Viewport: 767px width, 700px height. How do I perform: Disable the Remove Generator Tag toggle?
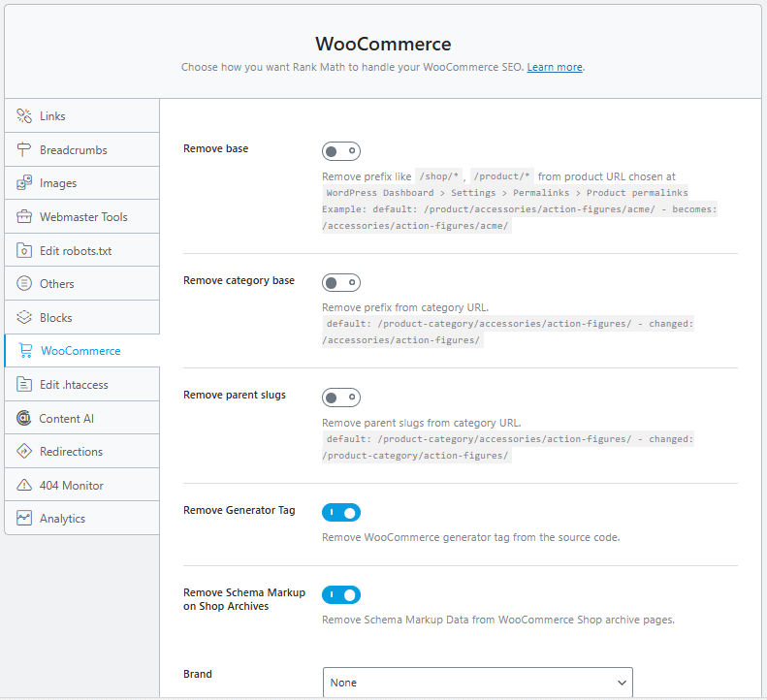click(341, 512)
